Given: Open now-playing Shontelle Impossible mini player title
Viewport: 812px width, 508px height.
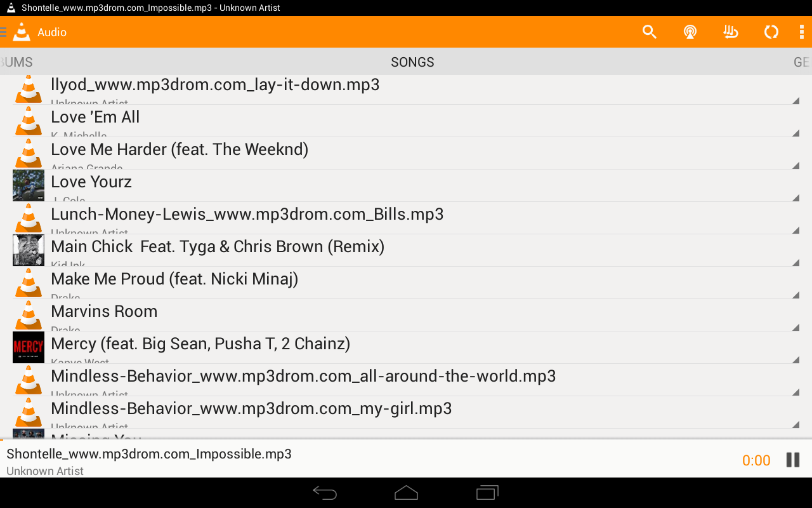Looking at the screenshot, I should 149,454.
